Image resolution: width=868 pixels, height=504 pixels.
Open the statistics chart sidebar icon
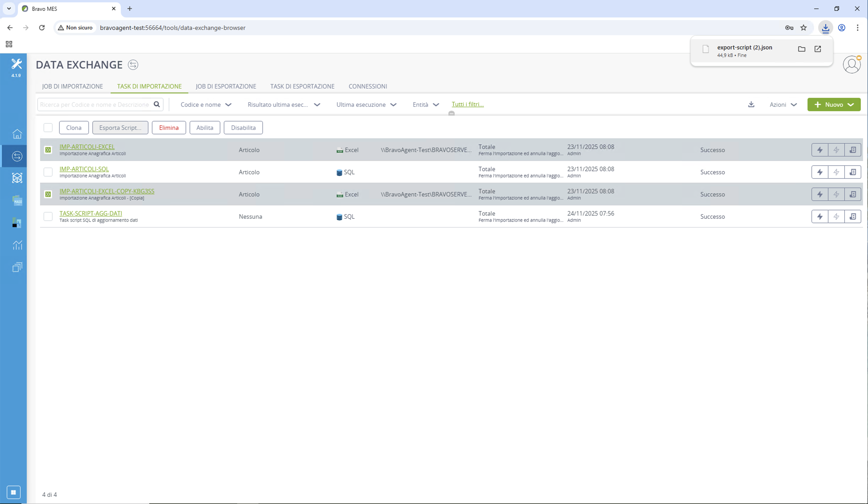pos(17,245)
